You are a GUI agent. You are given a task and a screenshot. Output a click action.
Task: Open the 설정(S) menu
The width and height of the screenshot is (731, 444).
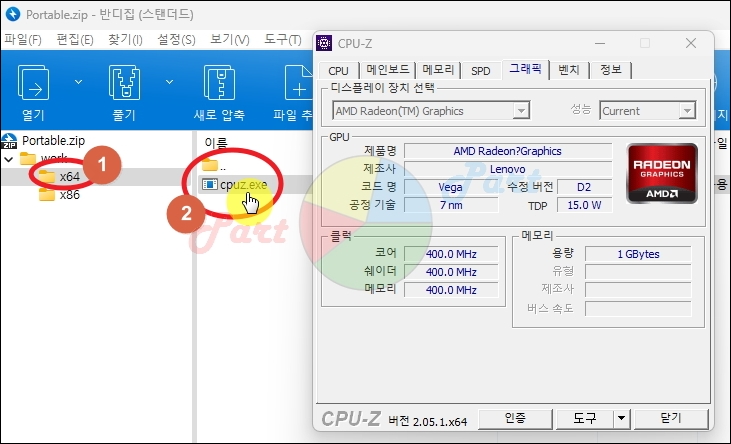(x=176, y=40)
